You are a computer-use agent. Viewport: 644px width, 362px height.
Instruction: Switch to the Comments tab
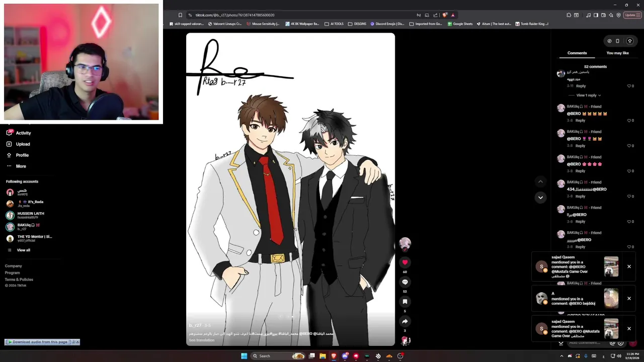577,53
